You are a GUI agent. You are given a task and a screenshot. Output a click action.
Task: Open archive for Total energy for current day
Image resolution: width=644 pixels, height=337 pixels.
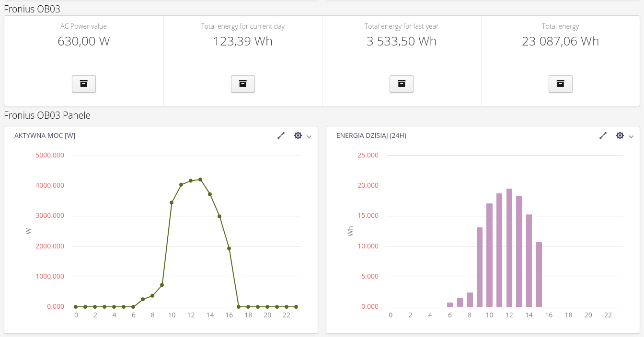(243, 84)
